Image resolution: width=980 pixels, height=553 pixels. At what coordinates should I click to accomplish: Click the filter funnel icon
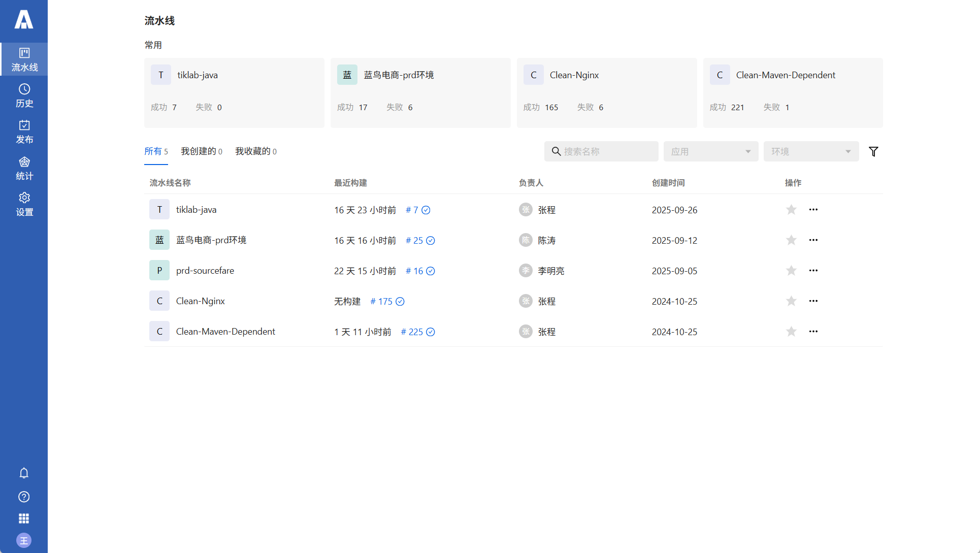pyautogui.click(x=873, y=151)
